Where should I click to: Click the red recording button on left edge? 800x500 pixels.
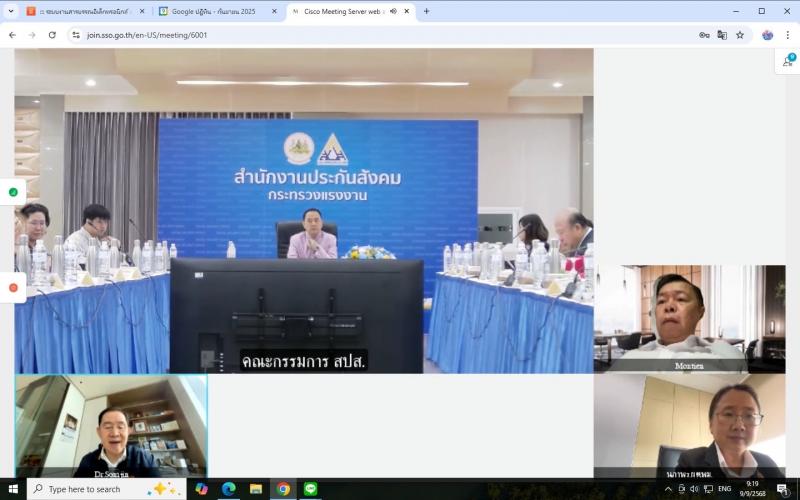13,288
